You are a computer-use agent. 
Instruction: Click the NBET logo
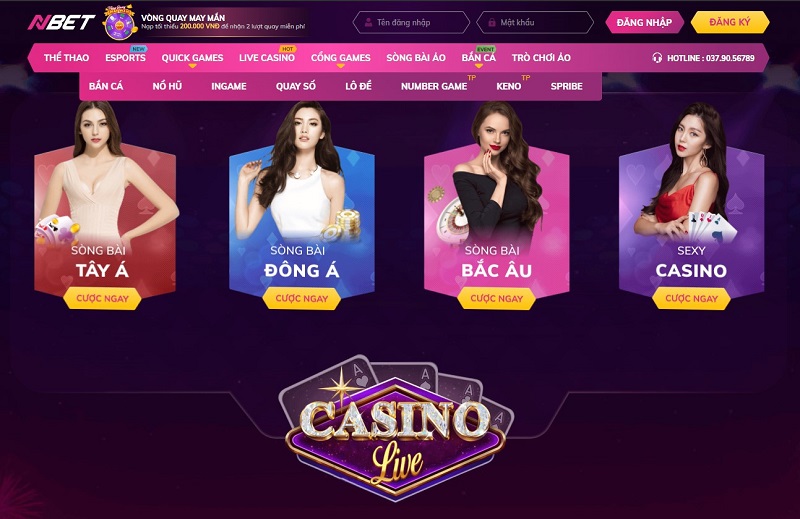(x=61, y=22)
